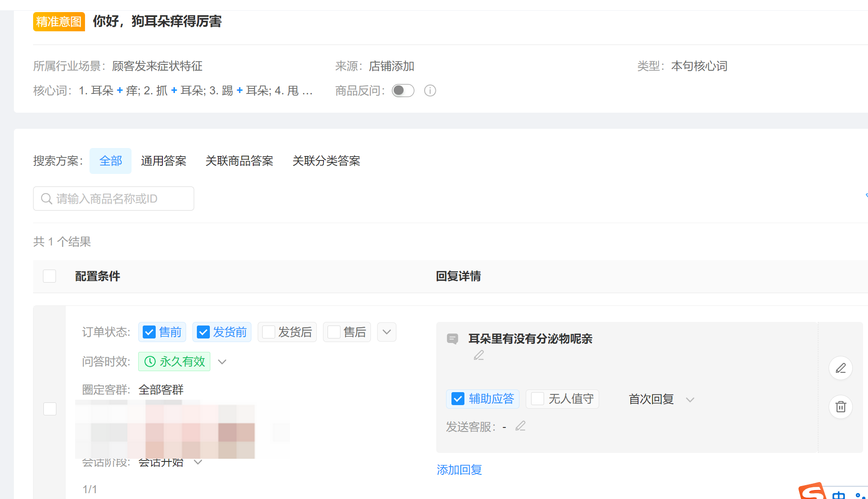Click the 全部客群 value
868x499 pixels.
161,390
